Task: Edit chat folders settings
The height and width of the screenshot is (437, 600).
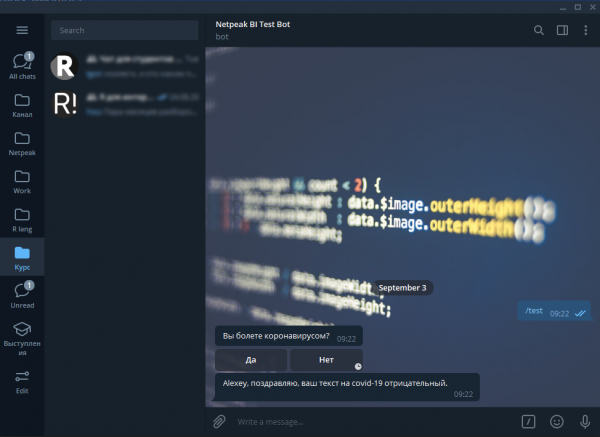Action: point(22,381)
